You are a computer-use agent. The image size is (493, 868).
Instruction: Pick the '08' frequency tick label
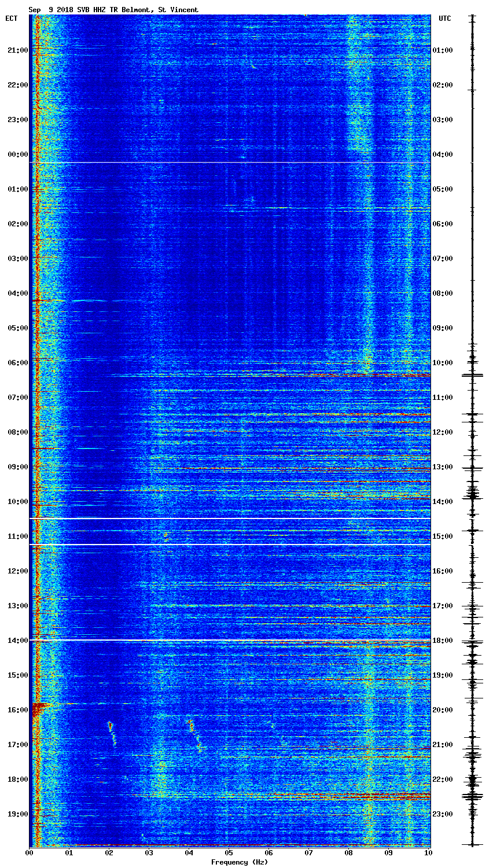(348, 853)
